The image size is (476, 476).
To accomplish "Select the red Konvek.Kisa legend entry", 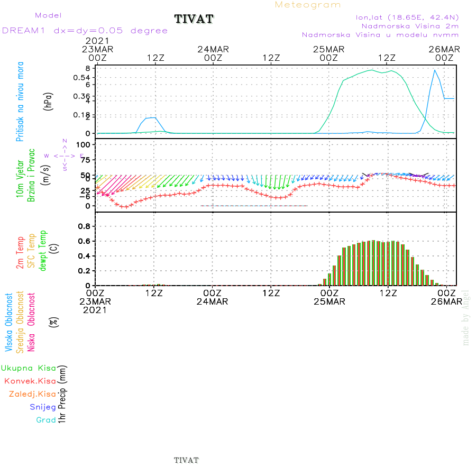I will pos(30,381).
